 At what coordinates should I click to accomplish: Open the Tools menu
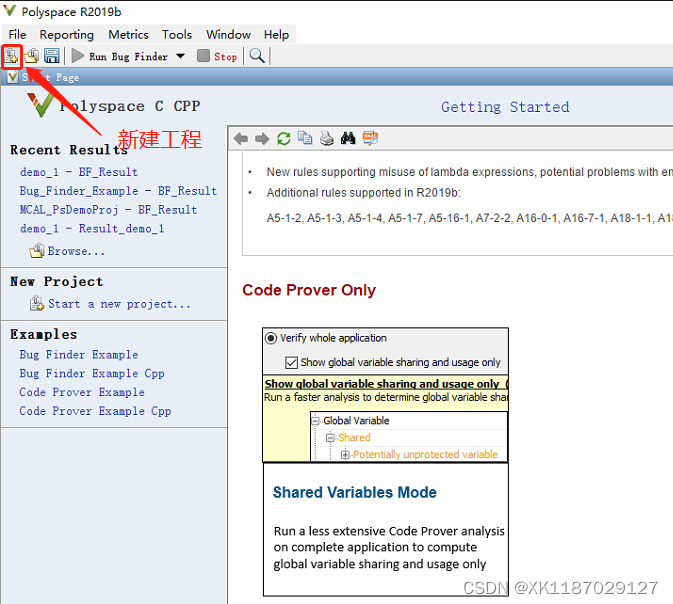(177, 35)
